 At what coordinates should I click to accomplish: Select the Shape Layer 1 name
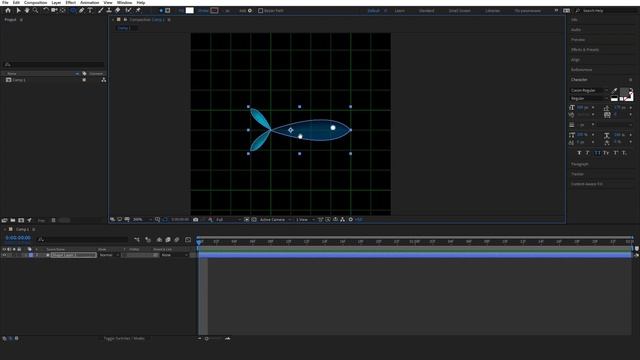coord(73,255)
